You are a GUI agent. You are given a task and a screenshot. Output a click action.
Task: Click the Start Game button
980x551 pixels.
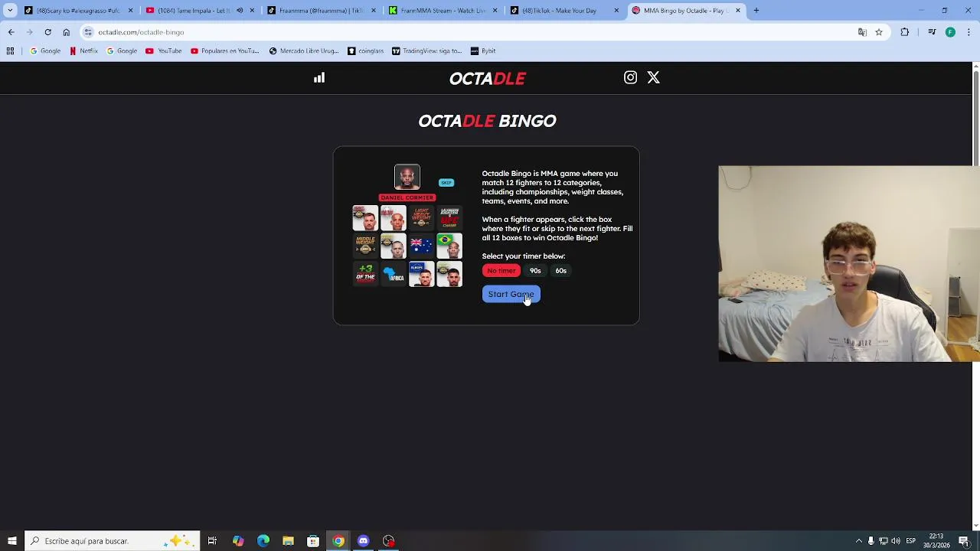click(x=511, y=294)
